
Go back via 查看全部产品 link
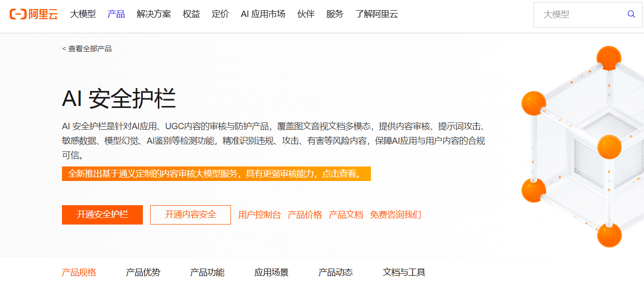point(87,48)
